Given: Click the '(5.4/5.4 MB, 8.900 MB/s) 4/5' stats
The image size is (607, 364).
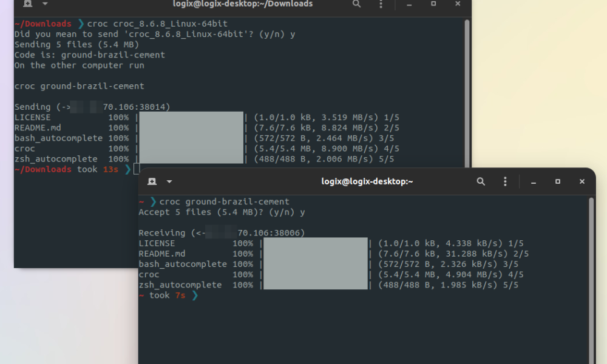Looking at the screenshot, I should pyautogui.click(x=327, y=149).
